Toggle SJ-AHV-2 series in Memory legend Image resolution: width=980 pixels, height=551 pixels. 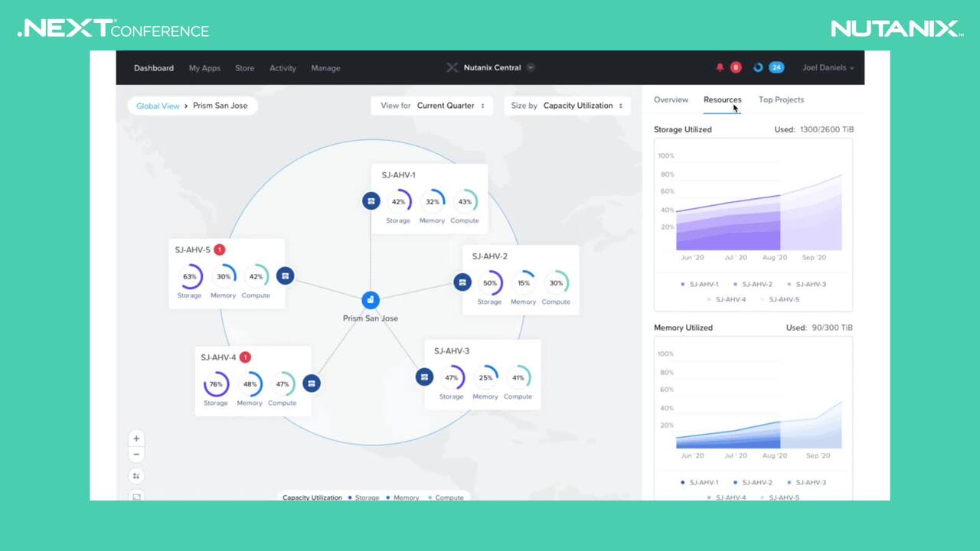[x=753, y=483]
